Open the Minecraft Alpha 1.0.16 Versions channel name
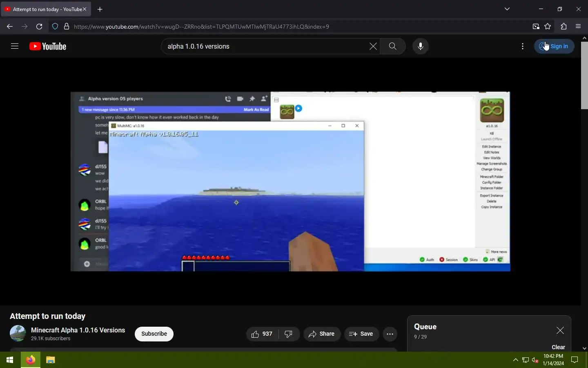Screen dimensions: 588x368 tap(78, 330)
